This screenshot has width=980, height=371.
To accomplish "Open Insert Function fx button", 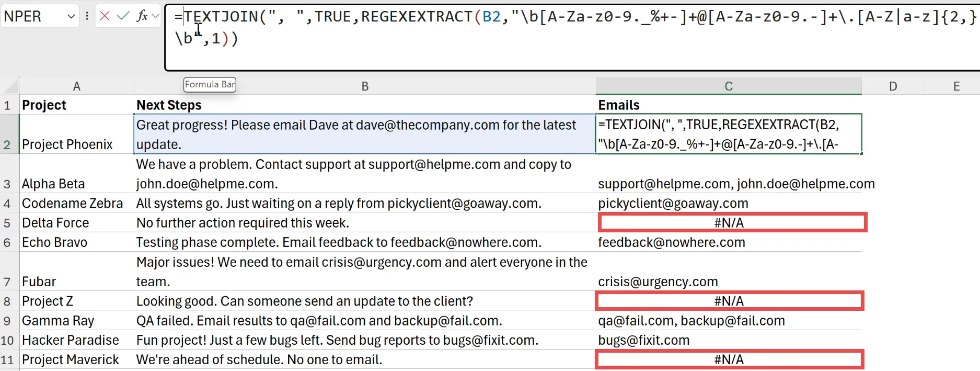I will [142, 16].
